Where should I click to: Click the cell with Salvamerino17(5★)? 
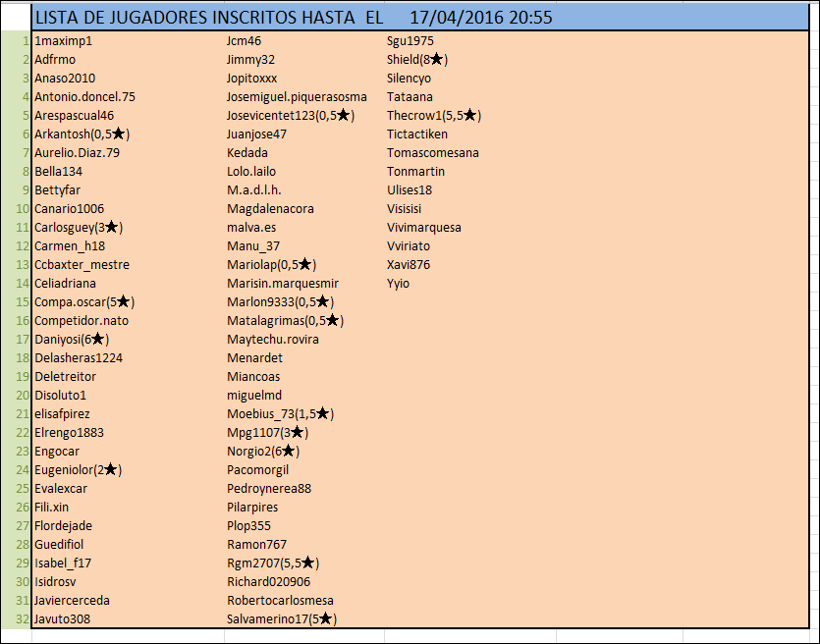(282, 618)
